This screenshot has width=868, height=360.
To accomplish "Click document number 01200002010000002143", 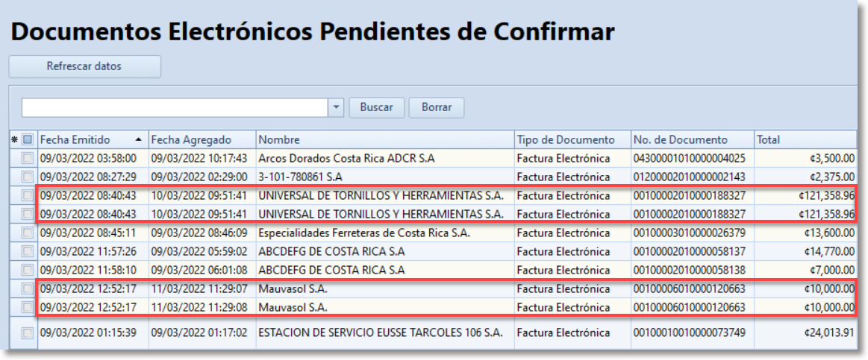I will pyautogui.click(x=689, y=177).
